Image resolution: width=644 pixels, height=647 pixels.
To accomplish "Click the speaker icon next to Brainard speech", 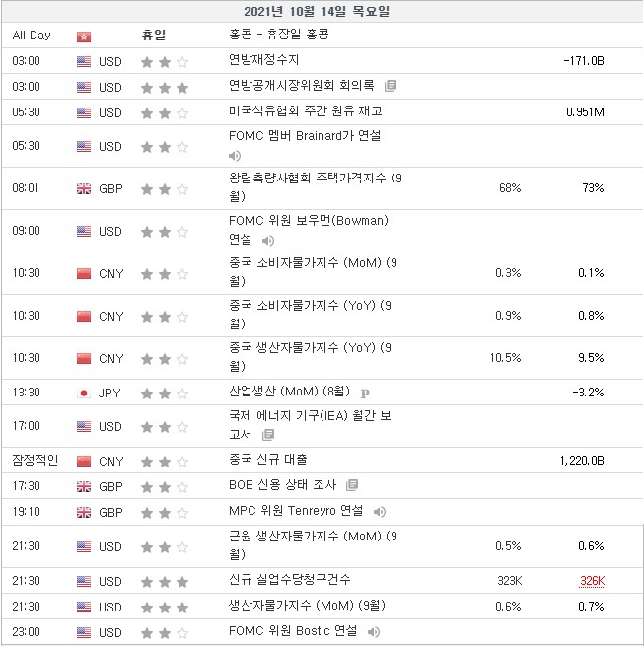I will coord(235,156).
